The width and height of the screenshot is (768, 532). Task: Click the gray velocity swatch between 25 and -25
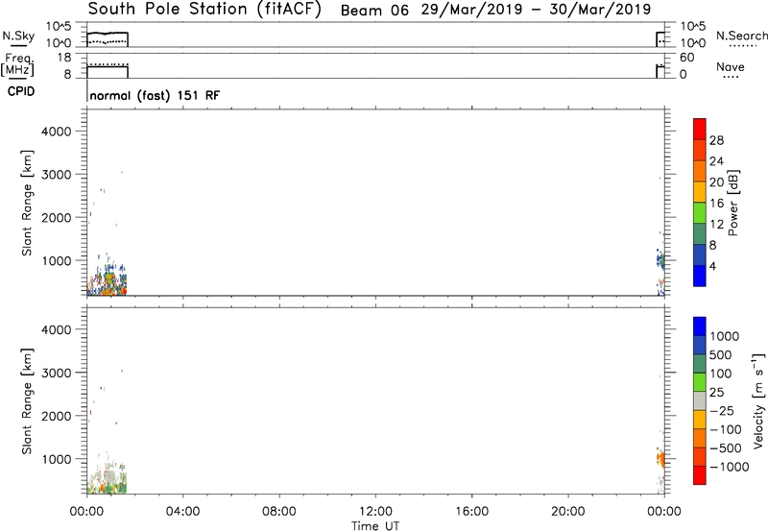[700, 401]
